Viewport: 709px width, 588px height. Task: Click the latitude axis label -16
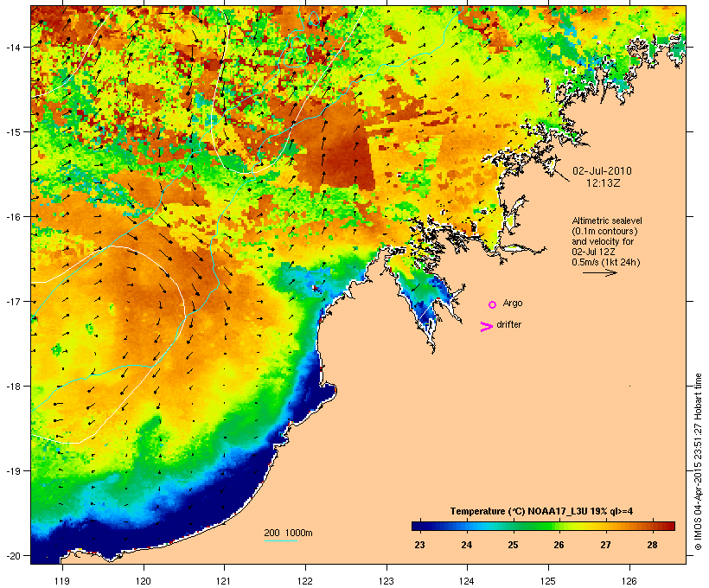[x=12, y=216]
